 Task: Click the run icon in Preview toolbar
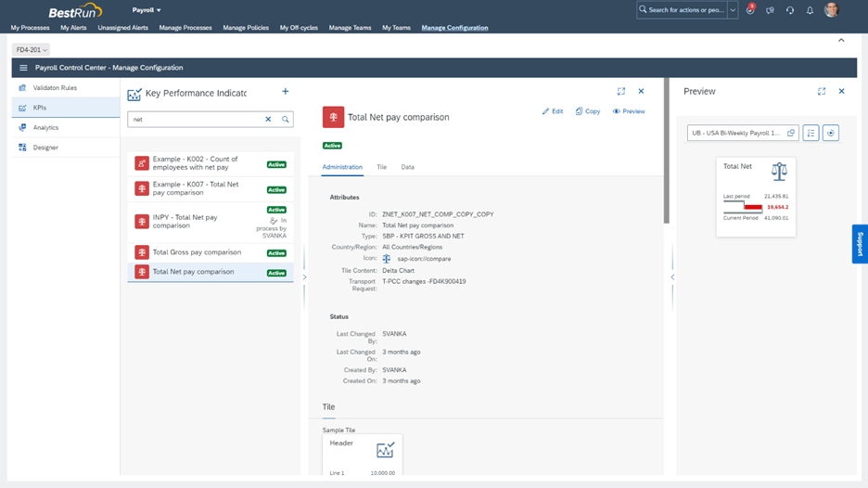coord(831,133)
